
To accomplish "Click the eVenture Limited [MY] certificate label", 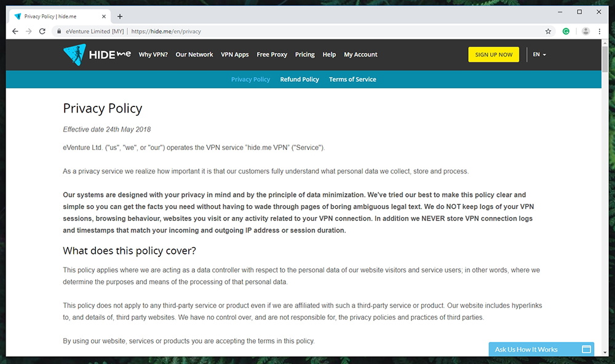I will 95,31.
